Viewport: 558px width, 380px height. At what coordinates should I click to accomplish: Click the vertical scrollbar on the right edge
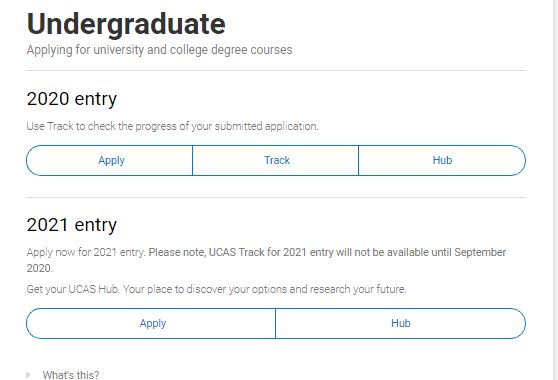pos(555,190)
